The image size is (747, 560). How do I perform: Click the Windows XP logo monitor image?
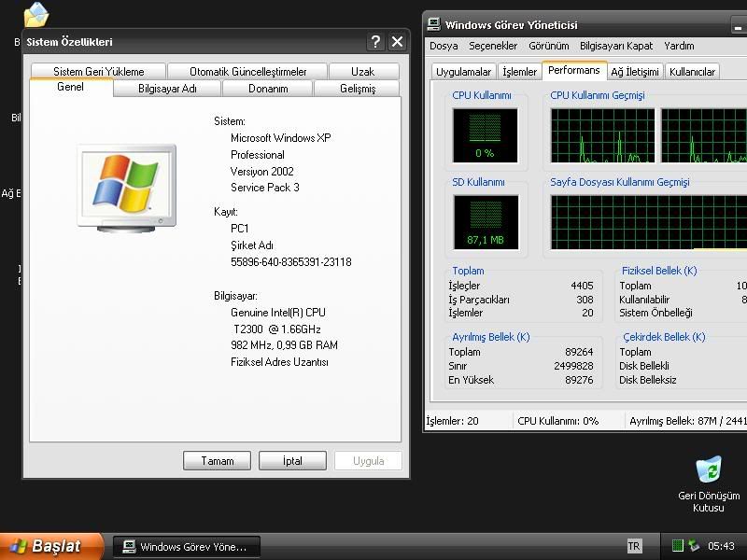point(127,188)
